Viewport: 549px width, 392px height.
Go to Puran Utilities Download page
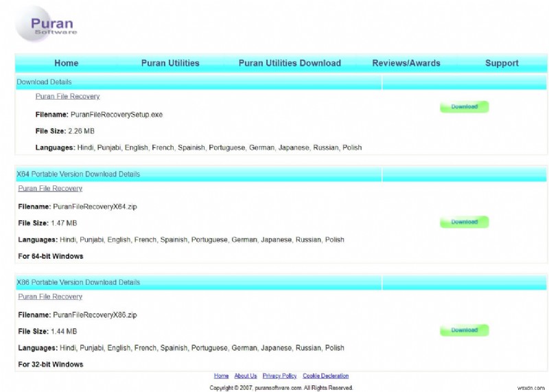coord(290,63)
